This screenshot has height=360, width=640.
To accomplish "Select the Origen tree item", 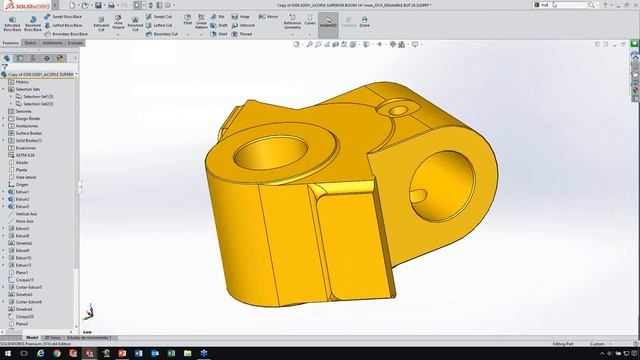I will pyautogui.click(x=18, y=184).
